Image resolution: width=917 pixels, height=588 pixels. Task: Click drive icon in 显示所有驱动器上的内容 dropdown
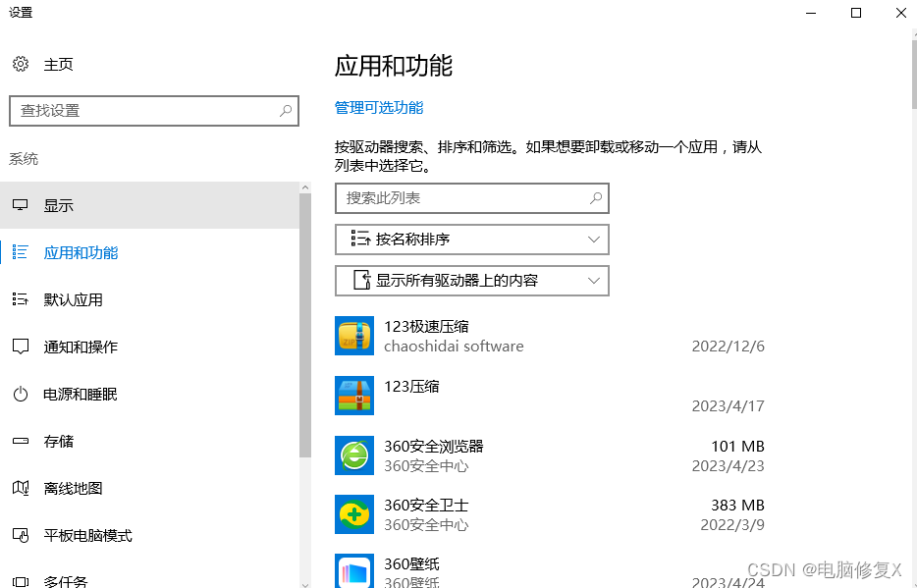click(362, 280)
